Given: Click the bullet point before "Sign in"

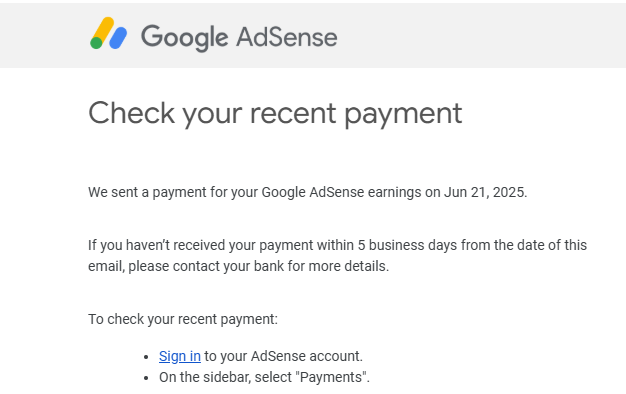Looking at the screenshot, I should tap(146, 357).
